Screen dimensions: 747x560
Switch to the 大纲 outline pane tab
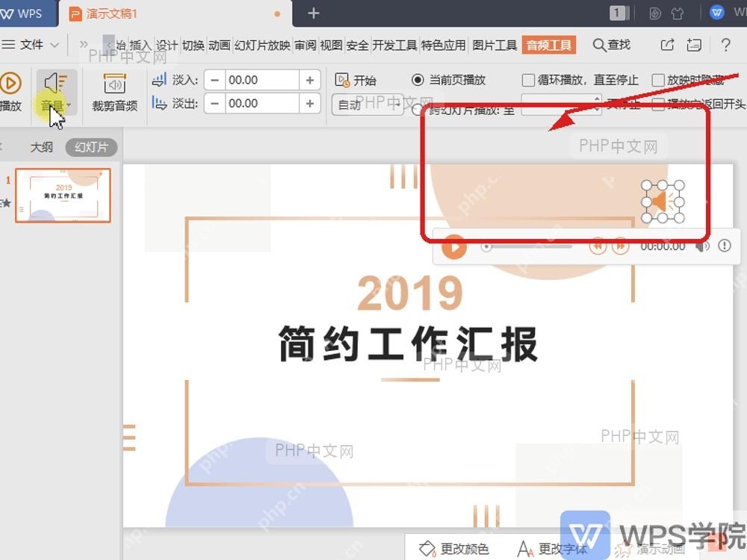click(x=41, y=147)
